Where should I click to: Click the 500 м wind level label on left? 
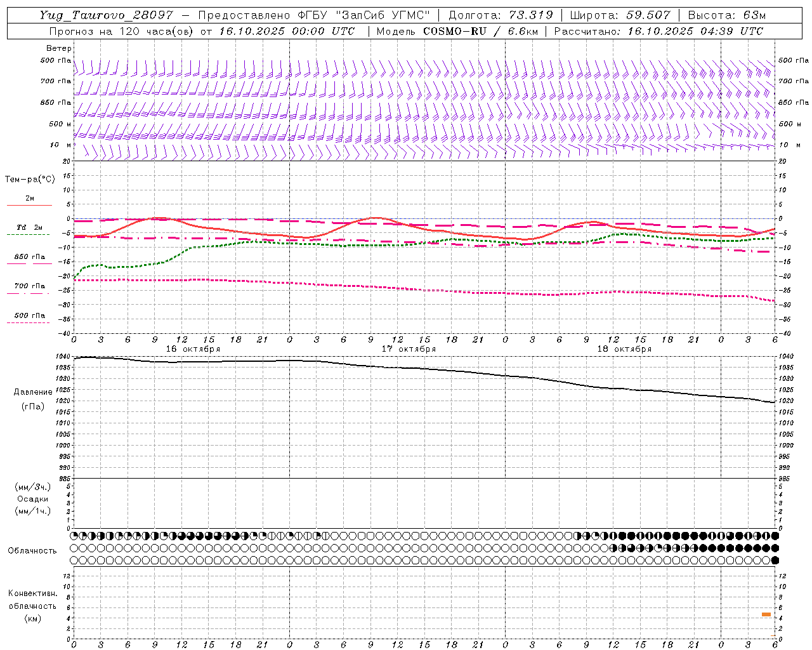[x=60, y=124]
